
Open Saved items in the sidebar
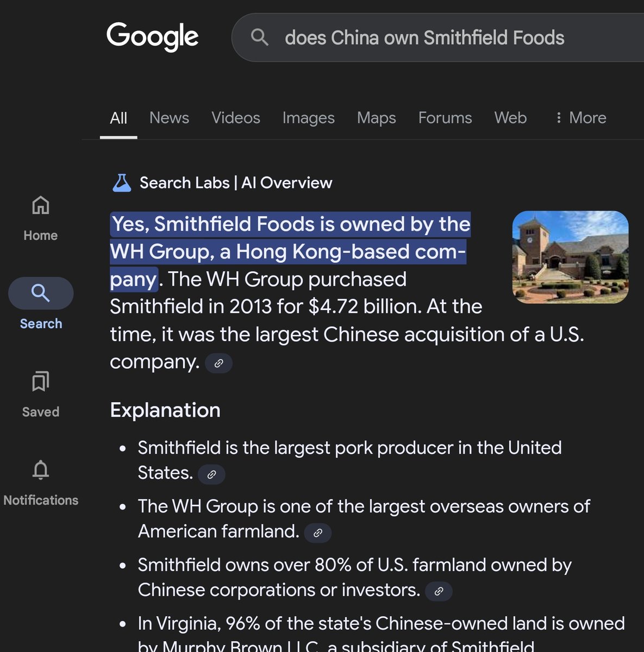41,395
